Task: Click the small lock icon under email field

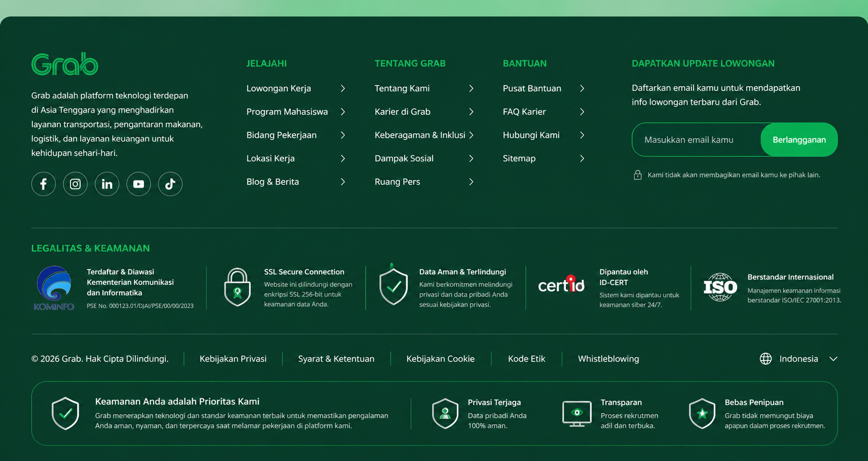Action: click(638, 175)
